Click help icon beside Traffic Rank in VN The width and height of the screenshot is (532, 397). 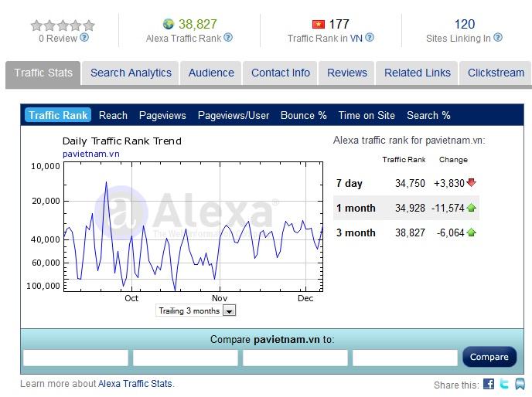pyautogui.click(x=370, y=37)
